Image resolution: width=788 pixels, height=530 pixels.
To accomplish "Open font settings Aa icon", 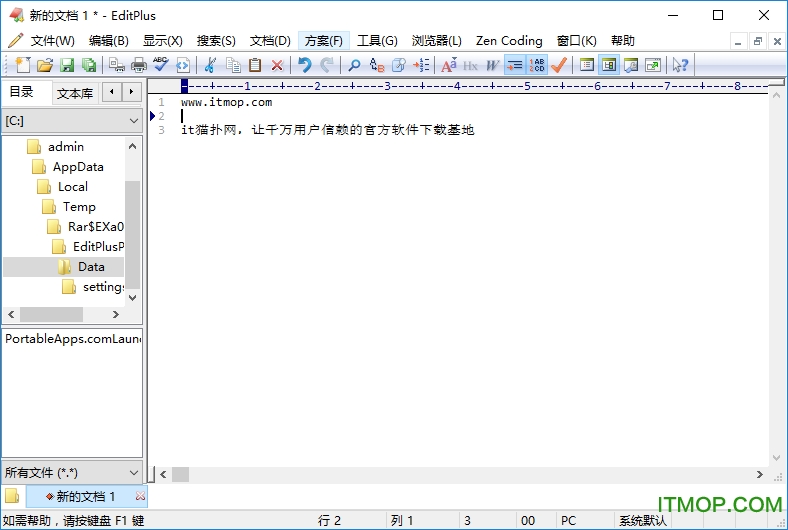I will coord(449,65).
